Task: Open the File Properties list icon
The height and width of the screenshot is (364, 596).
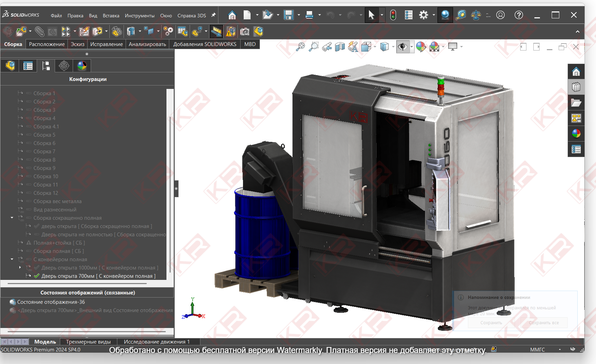Action: point(409,15)
